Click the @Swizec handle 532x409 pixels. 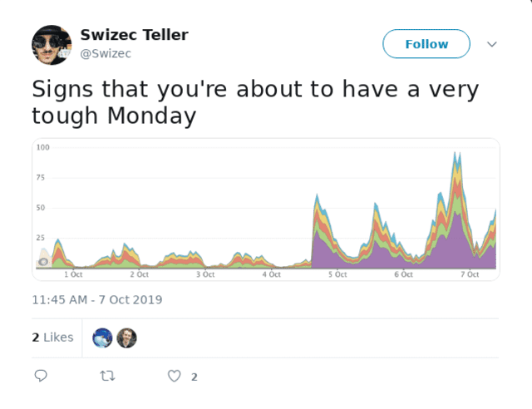(106, 53)
